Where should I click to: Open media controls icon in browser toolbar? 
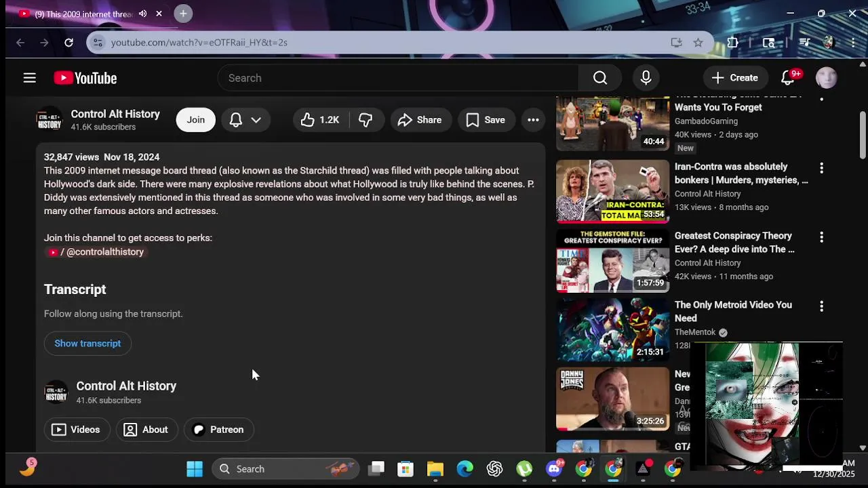coord(805,43)
